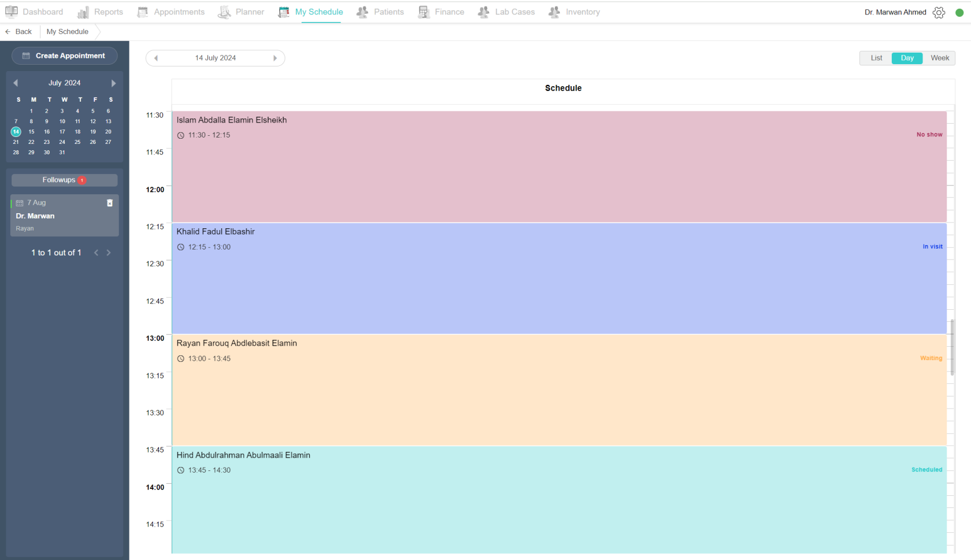Open the Lab Cases section
The width and height of the screenshot is (971, 560).
coord(514,12)
